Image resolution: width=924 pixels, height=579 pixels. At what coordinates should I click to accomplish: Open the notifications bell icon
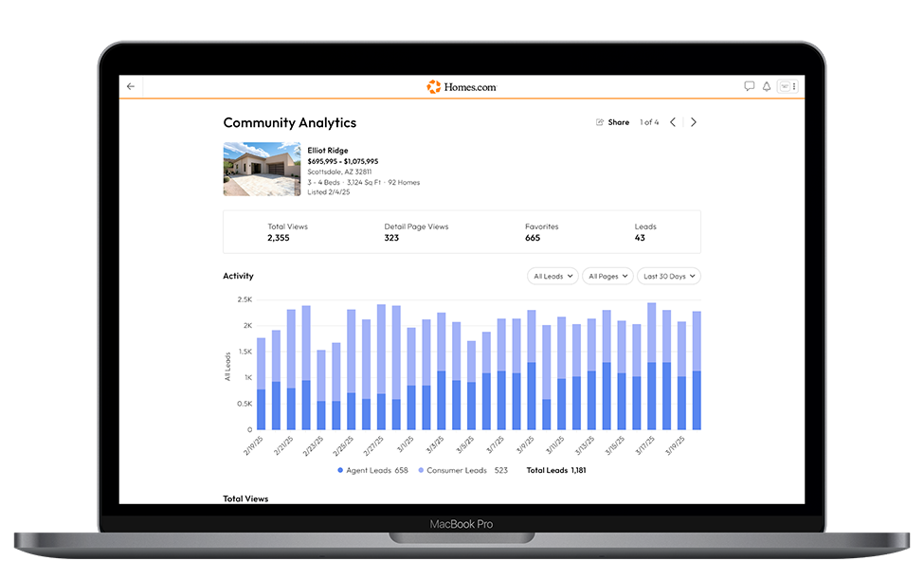pos(767,86)
